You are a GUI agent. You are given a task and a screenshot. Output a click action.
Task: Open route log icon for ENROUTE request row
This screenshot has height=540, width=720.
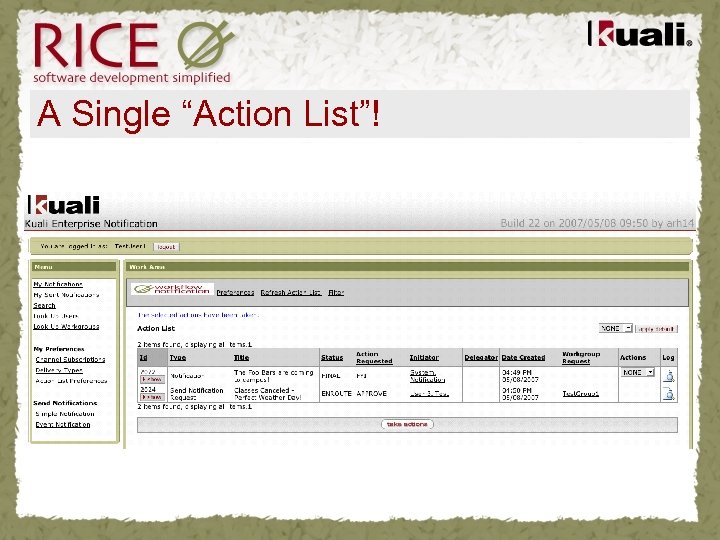[x=669, y=394]
